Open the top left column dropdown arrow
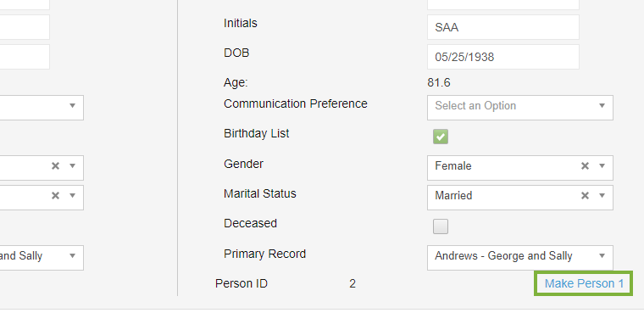 click(x=72, y=106)
